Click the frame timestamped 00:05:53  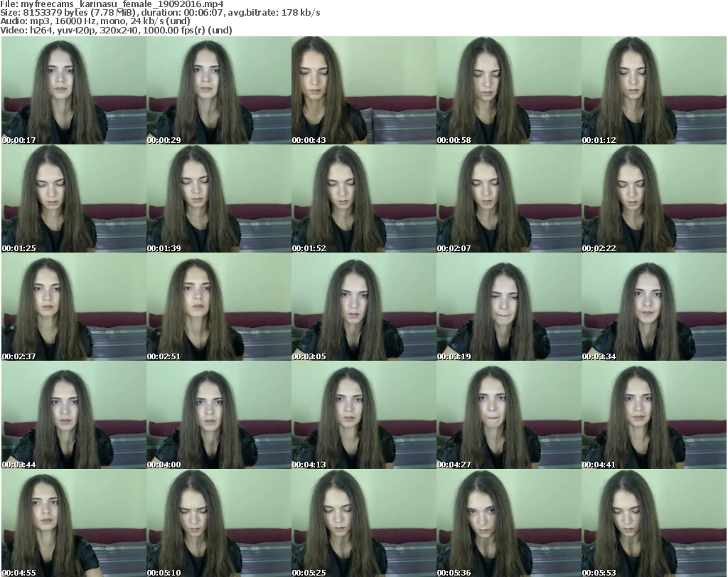(654, 523)
